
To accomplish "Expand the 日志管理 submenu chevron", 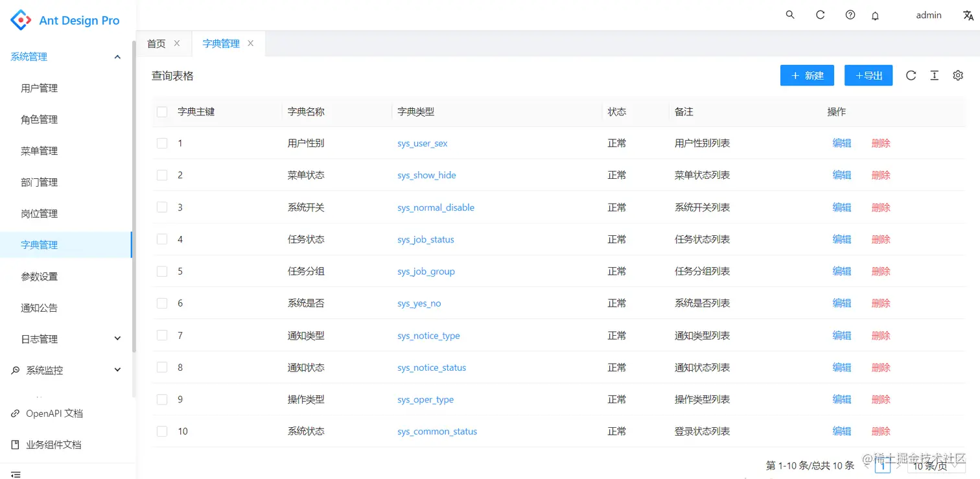I will coord(117,338).
